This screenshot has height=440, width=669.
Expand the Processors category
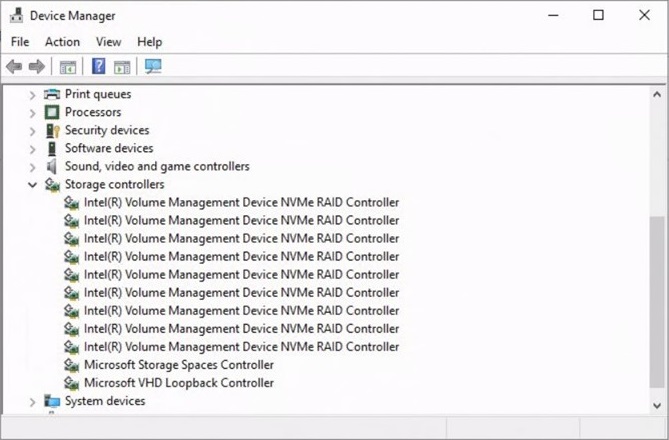coord(33,113)
